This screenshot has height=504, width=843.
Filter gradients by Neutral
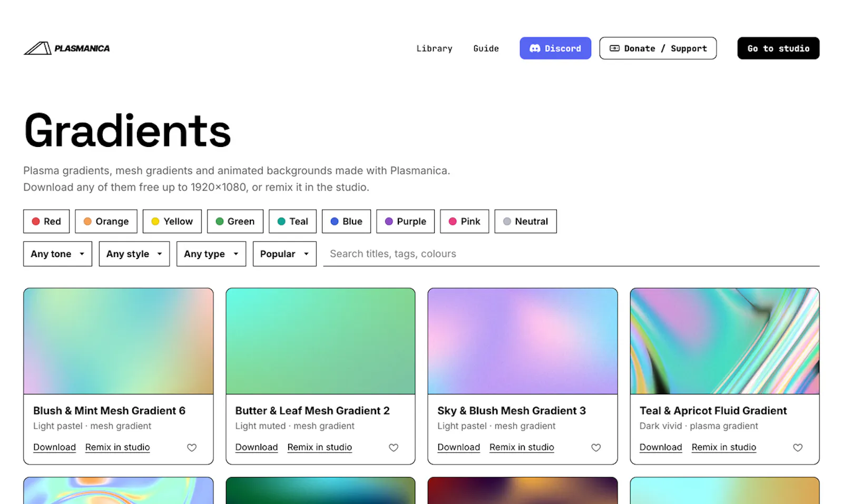pos(525,221)
